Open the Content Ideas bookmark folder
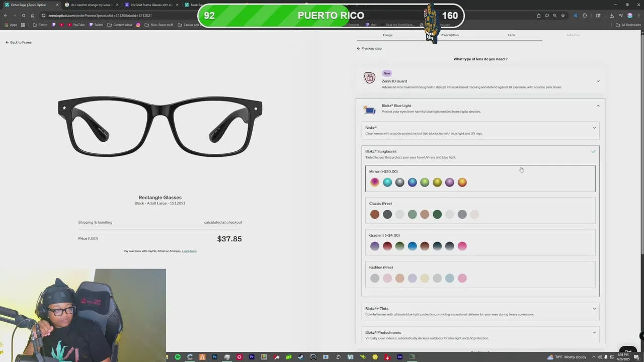The width and height of the screenshot is (644, 362). coord(120,25)
